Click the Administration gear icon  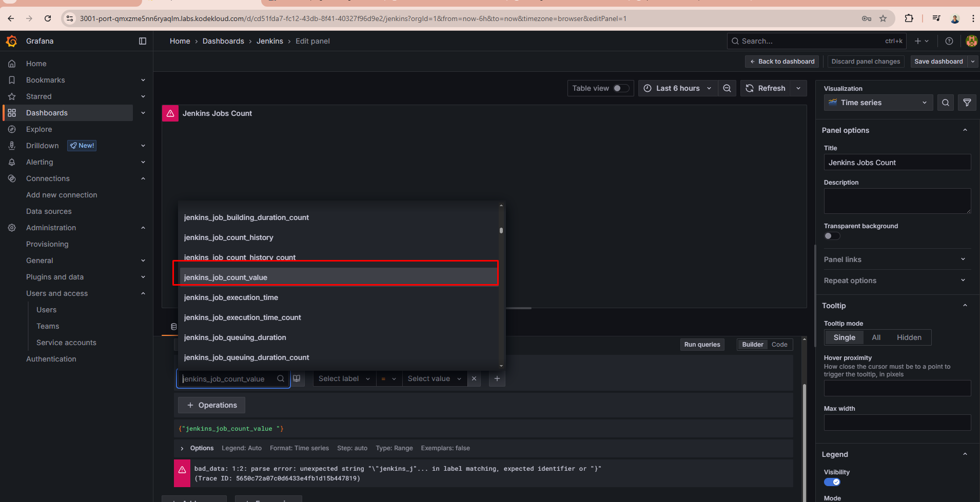pos(12,228)
